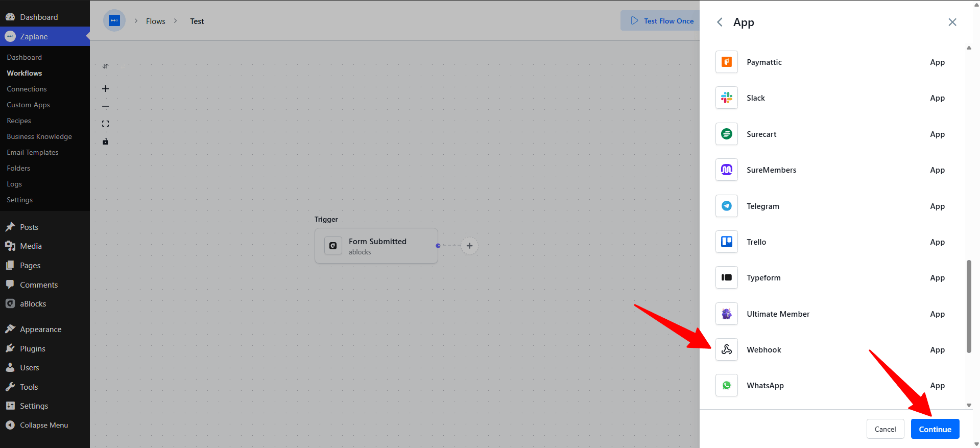This screenshot has width=980, height=448.
Task: Open the Pages menu
Action: [45, 265]
